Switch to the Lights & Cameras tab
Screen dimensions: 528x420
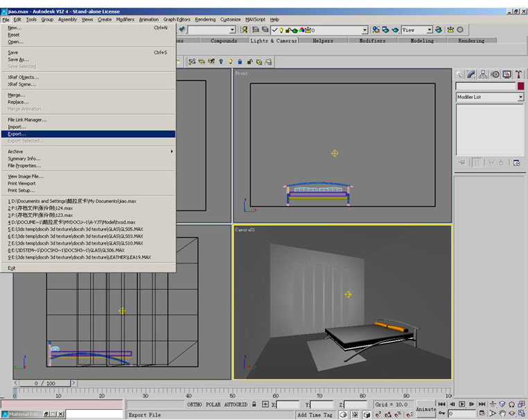click(273, 41)
